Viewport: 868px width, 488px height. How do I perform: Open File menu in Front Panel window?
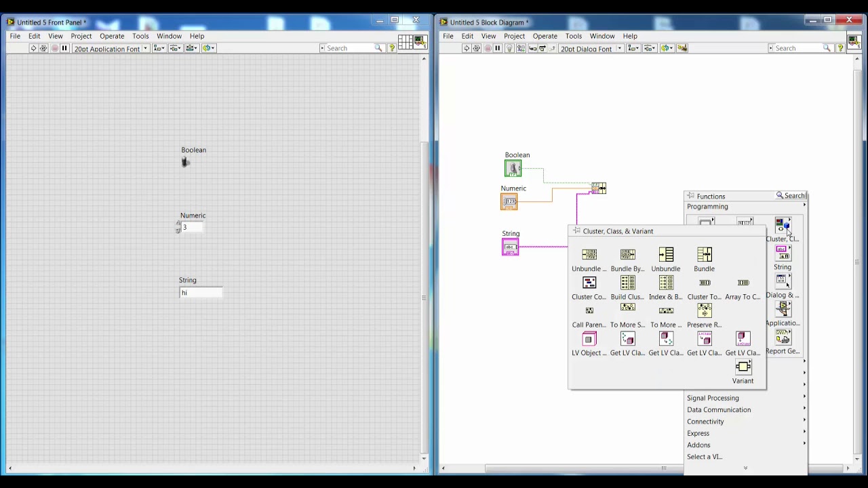point(15,36)
